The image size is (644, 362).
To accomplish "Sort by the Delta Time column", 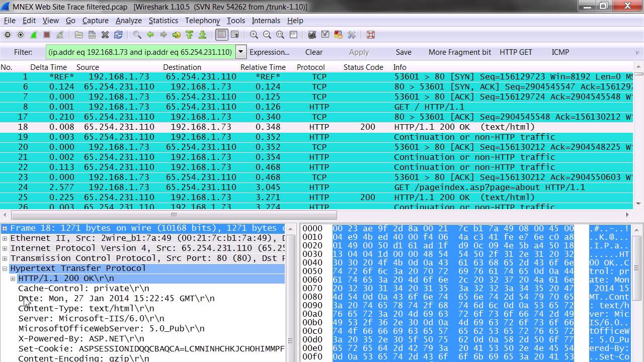I will [x=48, y=67].
